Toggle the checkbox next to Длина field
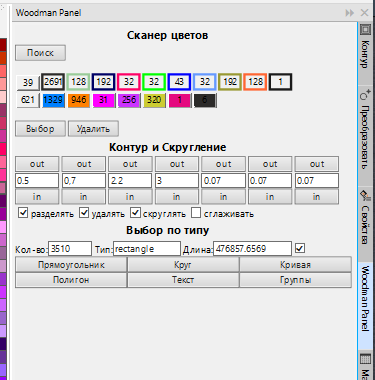The height and width of the screenshot is (380, 375). tap(300, 248)
